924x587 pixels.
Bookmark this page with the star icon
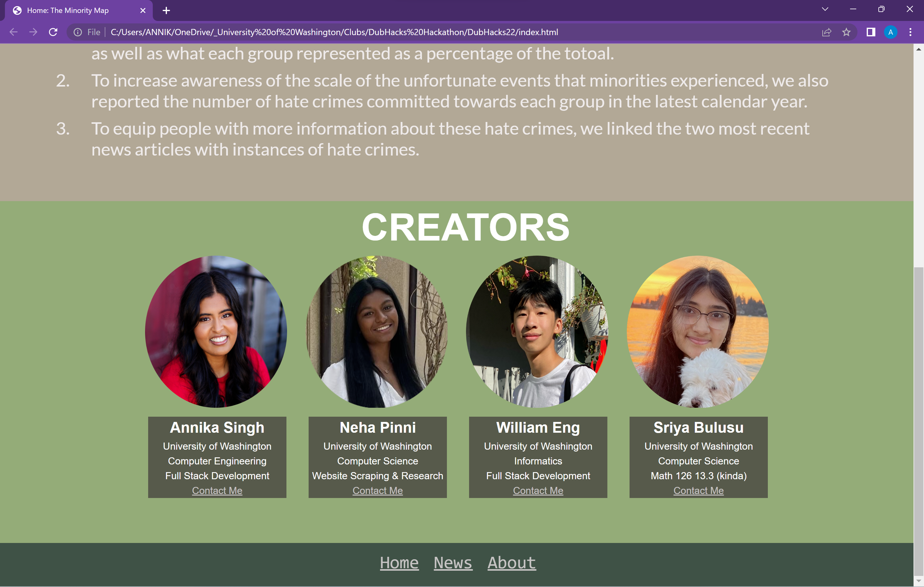(846, 32)
